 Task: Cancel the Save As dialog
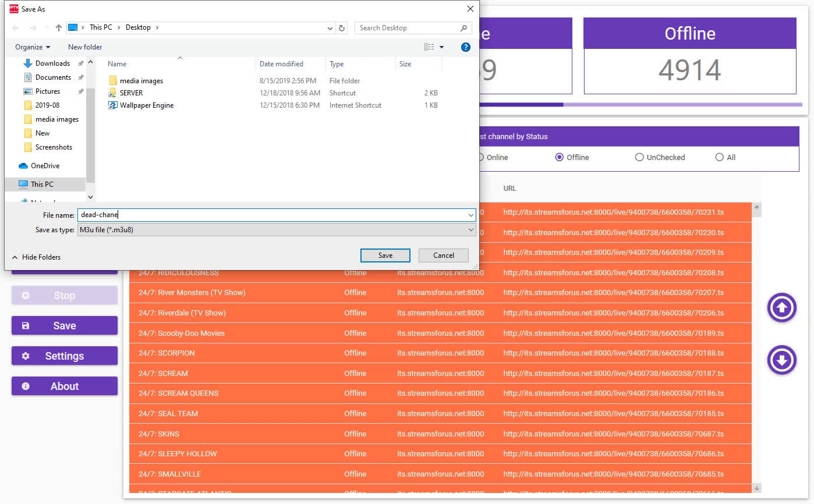click(443, 255)
